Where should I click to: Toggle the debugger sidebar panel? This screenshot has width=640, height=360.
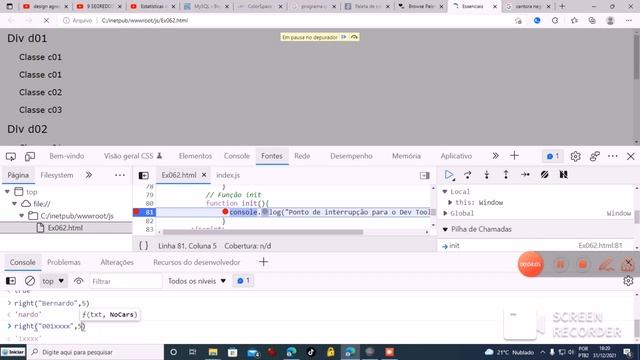pos(424,176)
